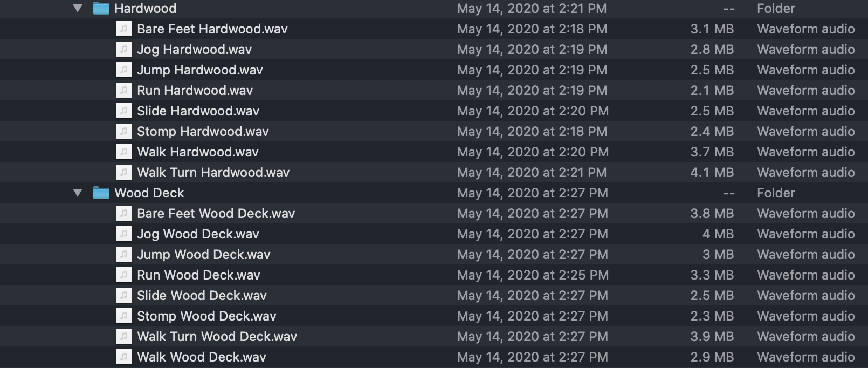The image size is (868, 368).
Task: Select the Jog Wood Deck.wav file name
Action: click(x=198, y=234)
